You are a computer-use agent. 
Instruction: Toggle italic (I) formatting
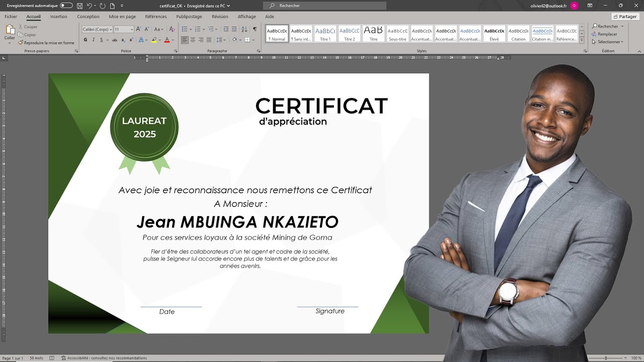point(94,40)
